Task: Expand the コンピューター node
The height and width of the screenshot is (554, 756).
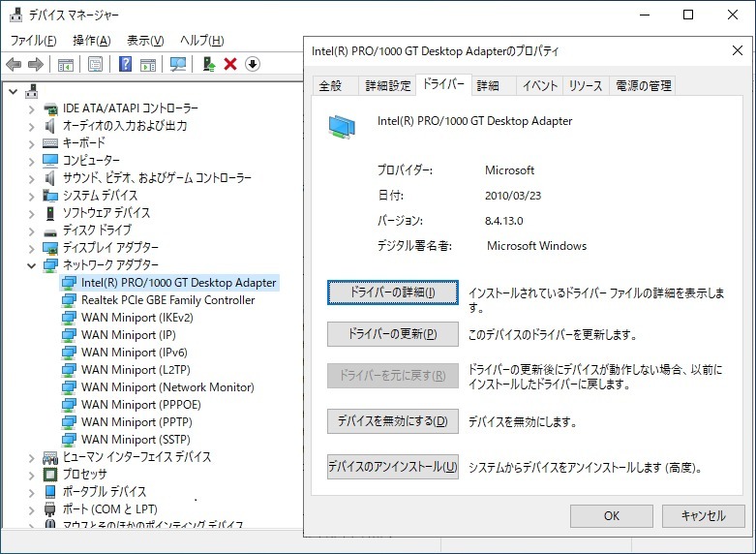Action: 31,161
